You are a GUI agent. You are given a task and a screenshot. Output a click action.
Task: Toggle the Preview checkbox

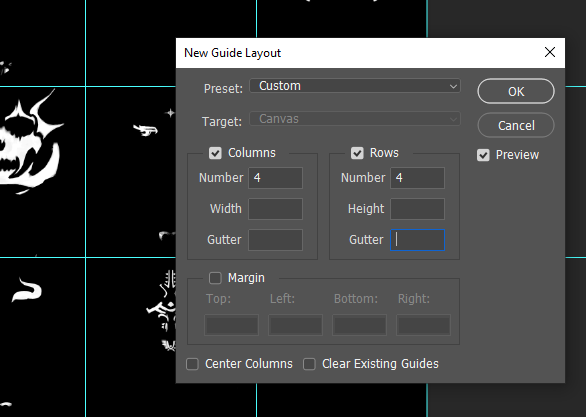[483, 155]
